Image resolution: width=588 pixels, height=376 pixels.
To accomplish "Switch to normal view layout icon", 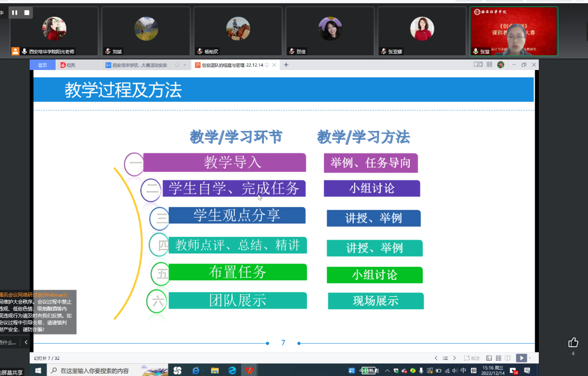I will [489, 358].
